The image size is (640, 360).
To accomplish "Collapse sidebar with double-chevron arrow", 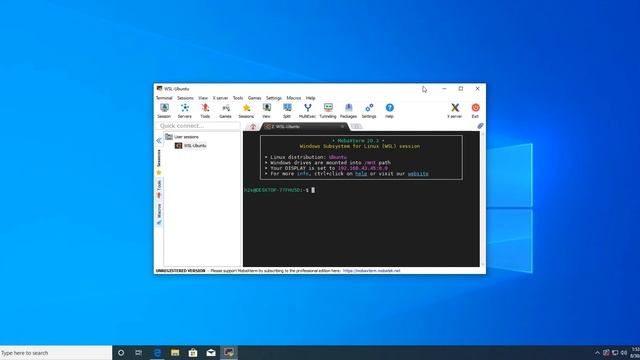I will click(x=159, y=140).
